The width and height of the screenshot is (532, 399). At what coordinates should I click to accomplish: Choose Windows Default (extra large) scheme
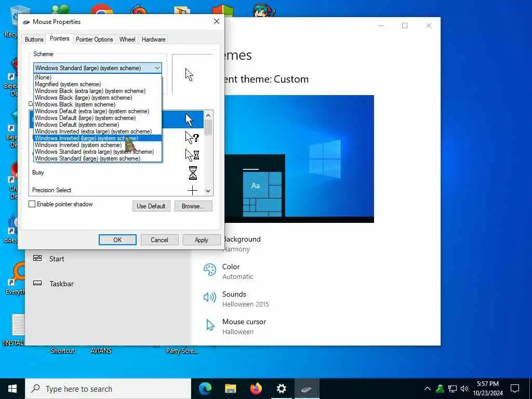coord(98,111)
